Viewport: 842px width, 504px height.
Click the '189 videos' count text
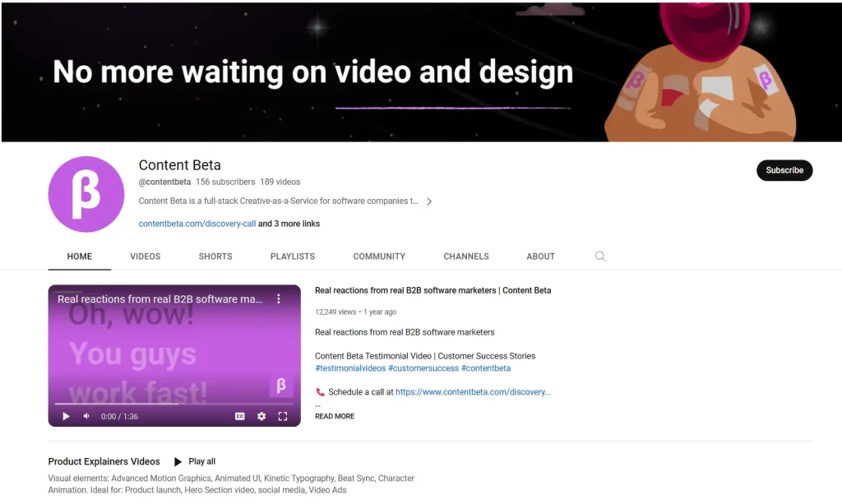coord(280,182)
